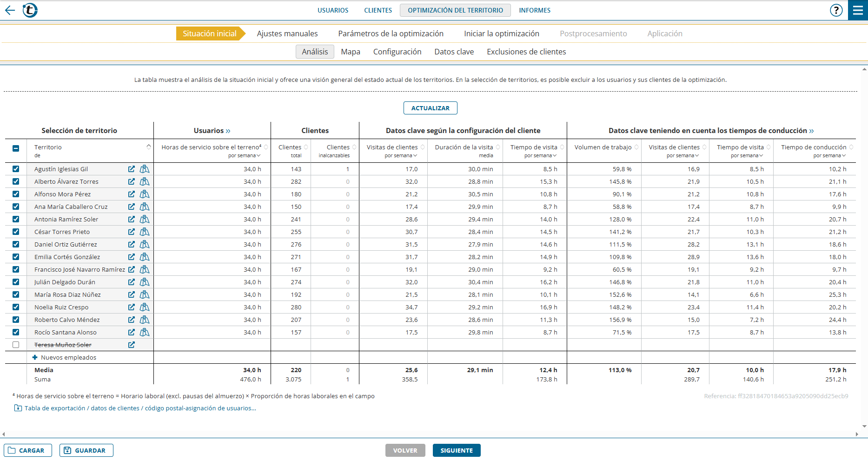Click the ACTUALIZAR button
Image resolution: width=868 pixels, height=461 pixels.
(430, 108)
